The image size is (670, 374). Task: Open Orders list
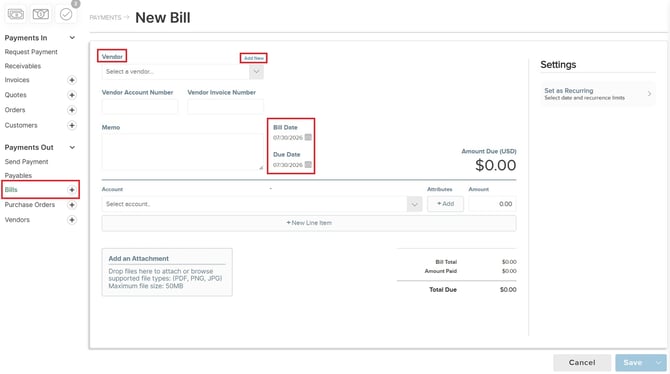pos(15,110)
